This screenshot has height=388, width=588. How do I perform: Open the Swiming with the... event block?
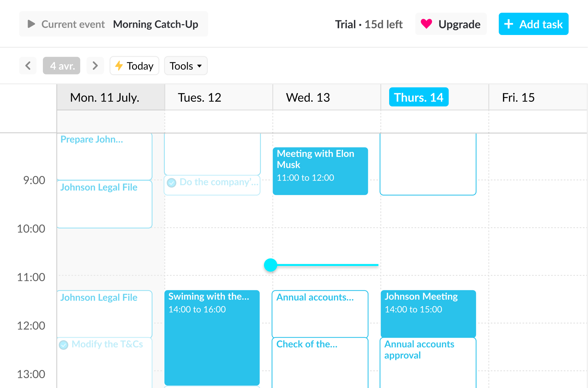[x=212, y=337]
